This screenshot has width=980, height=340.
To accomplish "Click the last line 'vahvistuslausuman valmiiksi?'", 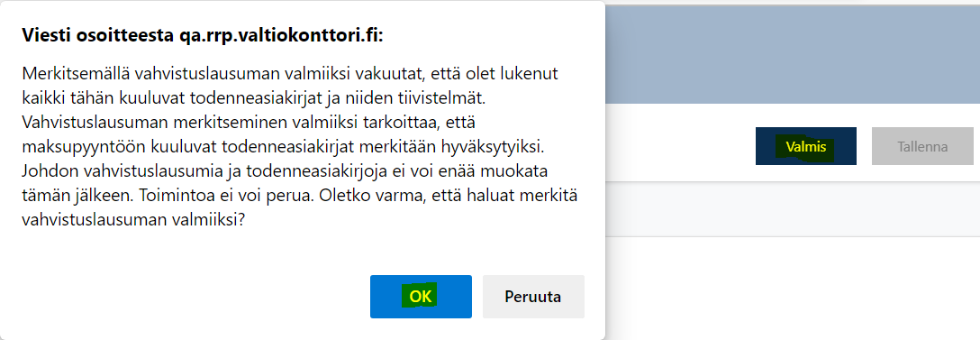I will tap(132, 220).
